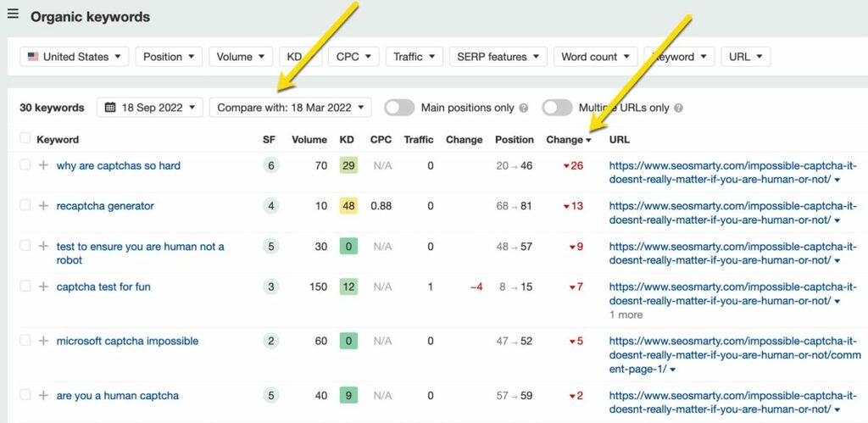The width and height of the screenshot is (868, 423).
Task: Click plus icon beside 'microsoft captcha impossible'
Action: click(x=43, y=341)
